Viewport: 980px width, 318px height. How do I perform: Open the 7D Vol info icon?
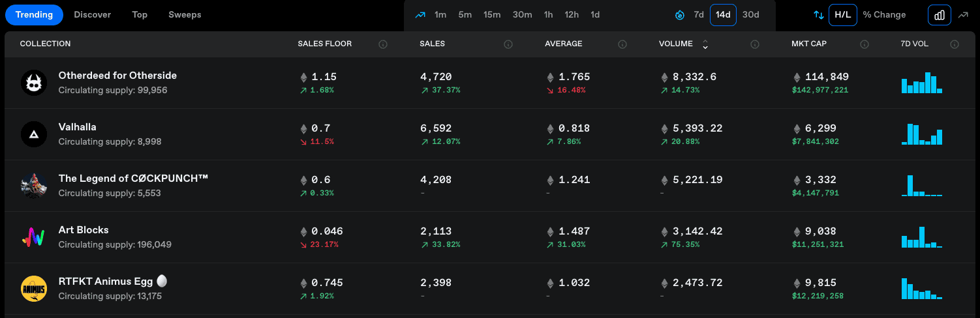click(x=955, y=44)
